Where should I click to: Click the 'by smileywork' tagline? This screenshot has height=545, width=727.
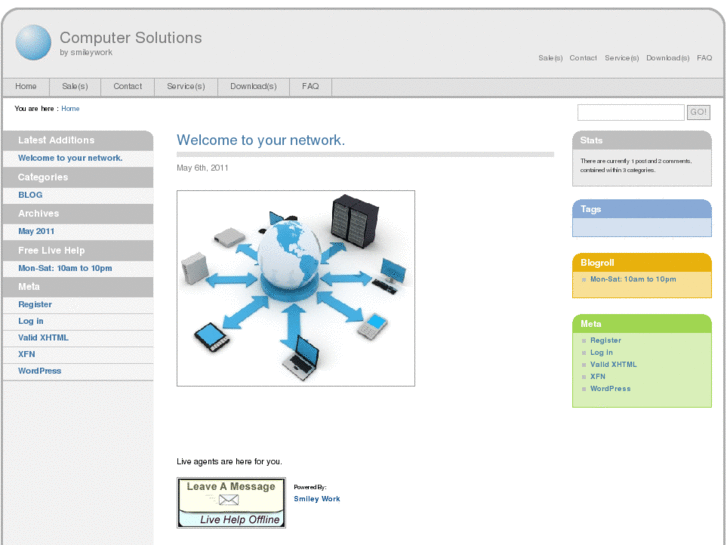86,52
